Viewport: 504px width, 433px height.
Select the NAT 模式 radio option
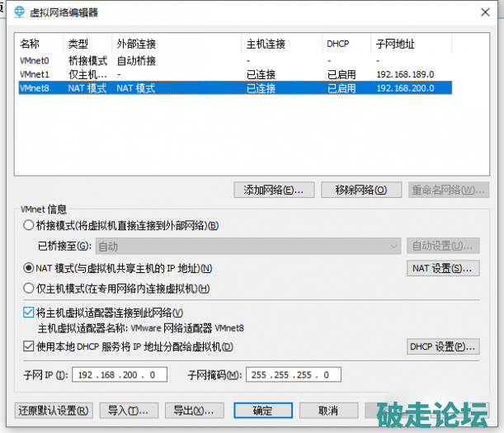pos(30,268)
